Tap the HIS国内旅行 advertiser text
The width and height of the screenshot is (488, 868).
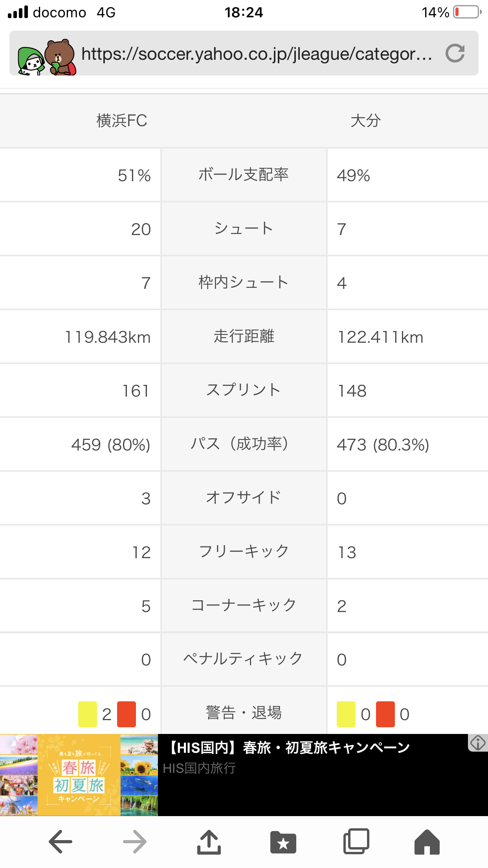[199, 768]
